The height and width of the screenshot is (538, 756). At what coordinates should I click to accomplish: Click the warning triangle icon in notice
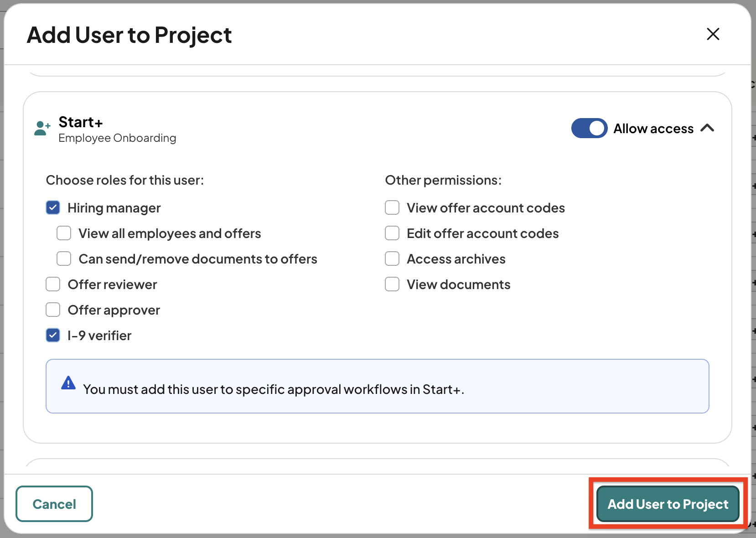tap(68, 383)
